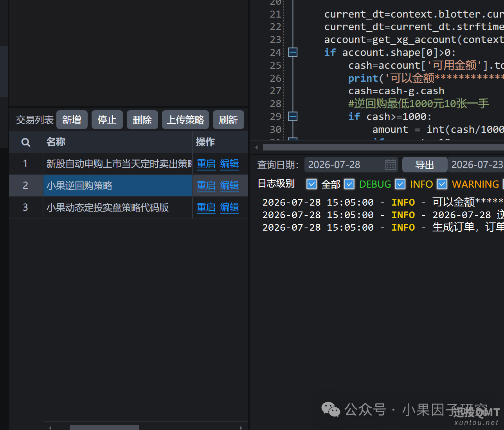The height and width of the screenshot is (430, 504).
Task: Click code line 27 cash=cash-g.cash
Action: (x=396, y=91)
